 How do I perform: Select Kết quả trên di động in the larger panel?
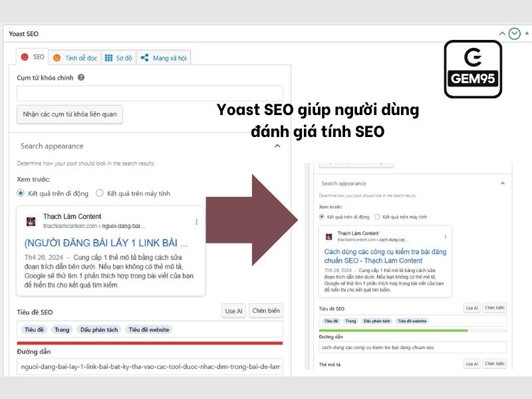(x=21, y=193)
